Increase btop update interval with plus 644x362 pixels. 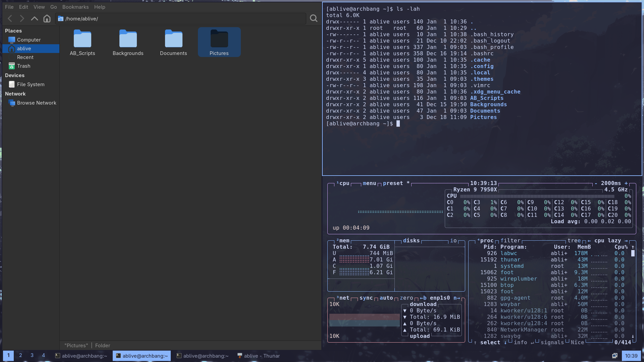pyautogui.click(x=626, y=183)
